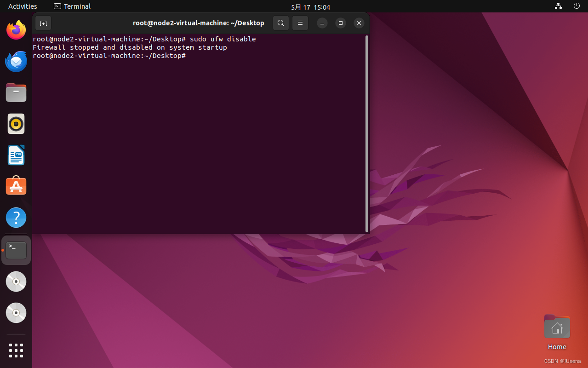Open the date and time 15:04 calendar panel
This screenshot has width=588, height=368.
(310, 7)
